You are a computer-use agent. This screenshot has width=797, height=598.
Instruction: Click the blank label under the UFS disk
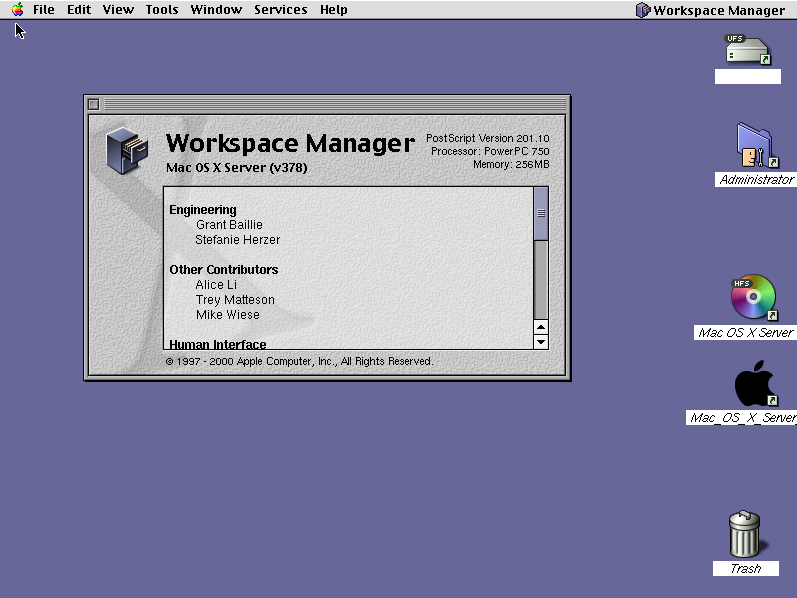pyautogui.click(x=748, y=76)
